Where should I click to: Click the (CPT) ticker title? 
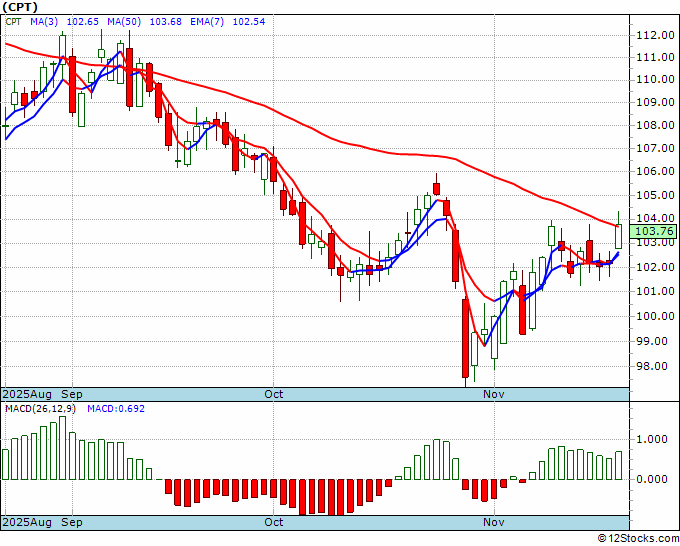(x=20, y=7)
